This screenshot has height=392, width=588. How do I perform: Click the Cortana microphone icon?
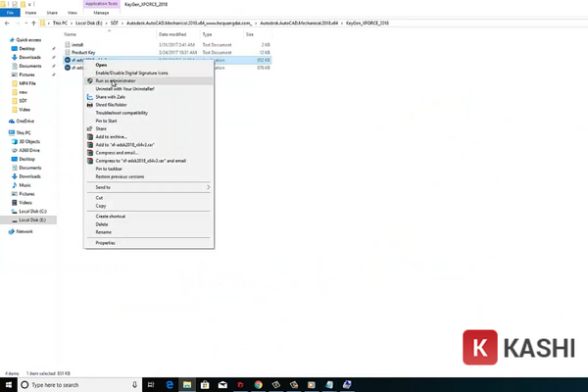click(x=134, y=385)
